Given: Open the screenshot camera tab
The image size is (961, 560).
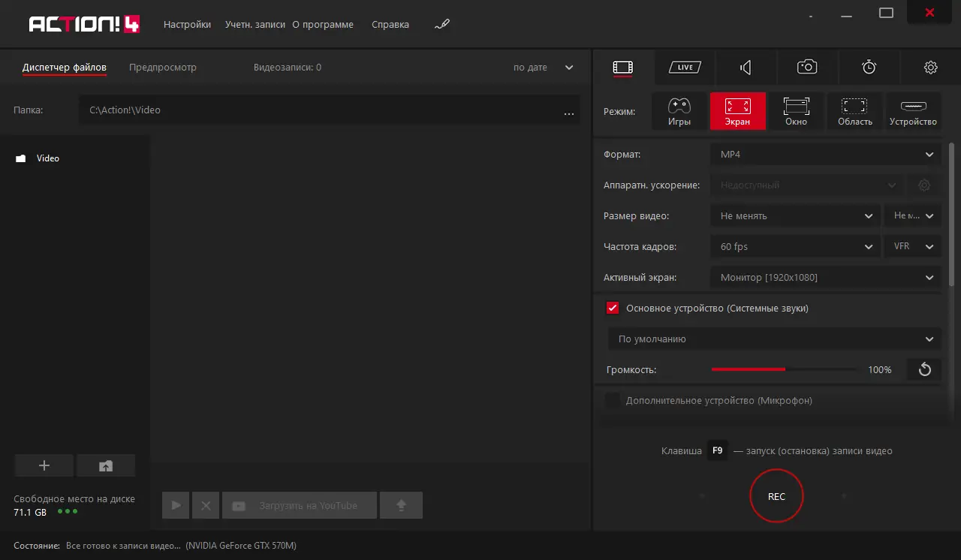Looking at the screenshot, I should click(807, 68).
